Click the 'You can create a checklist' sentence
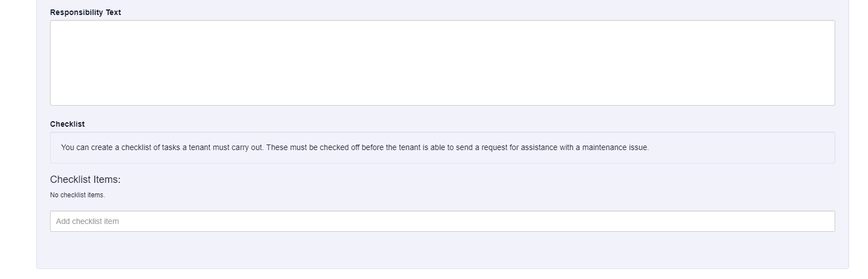This screenshot has height=279, width=868. click(162, 148)
